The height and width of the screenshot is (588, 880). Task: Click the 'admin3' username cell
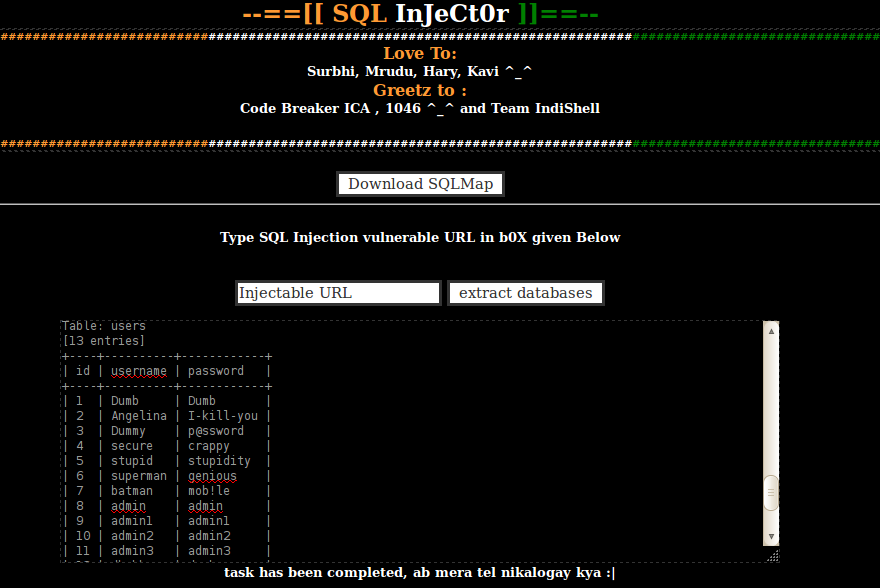pyautogui.click(x=132, y=551)
